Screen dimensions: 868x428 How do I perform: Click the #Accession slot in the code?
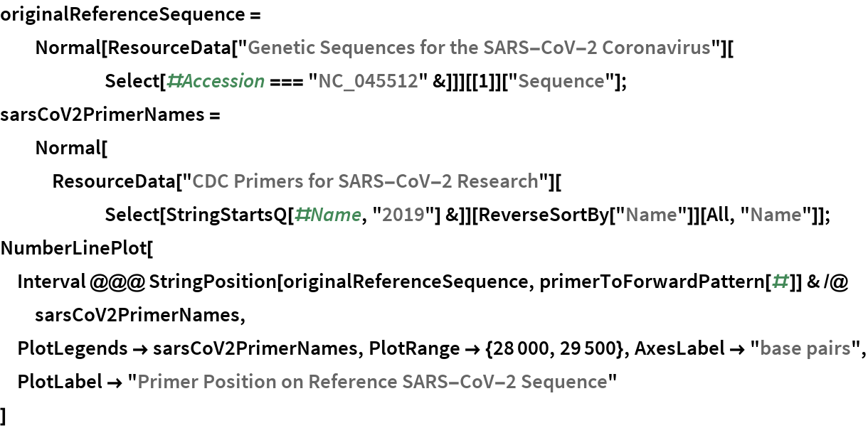[215, 81]
